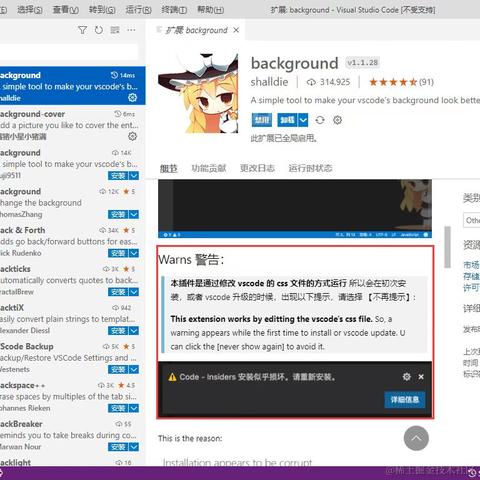Click the scroll-to-top round arrow button
Viewport: 480px width, 480px height.
416,438
